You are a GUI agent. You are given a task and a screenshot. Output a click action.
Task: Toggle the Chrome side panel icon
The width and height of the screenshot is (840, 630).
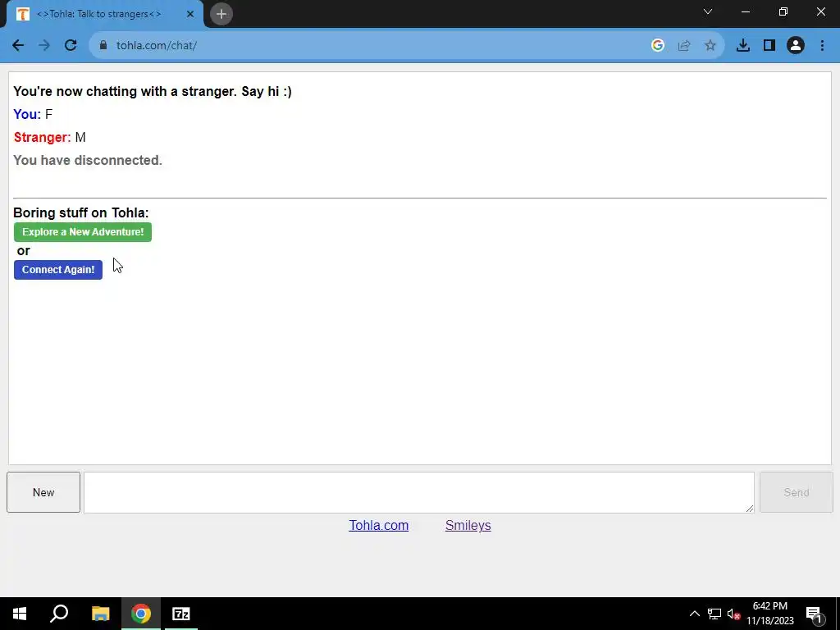click(x=769, y=46)
